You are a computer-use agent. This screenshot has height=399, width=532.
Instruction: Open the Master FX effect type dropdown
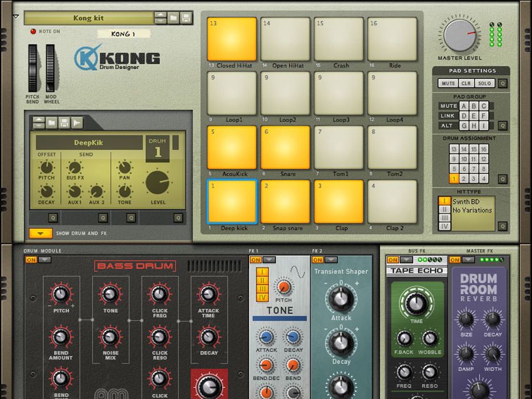pos(468,260)
